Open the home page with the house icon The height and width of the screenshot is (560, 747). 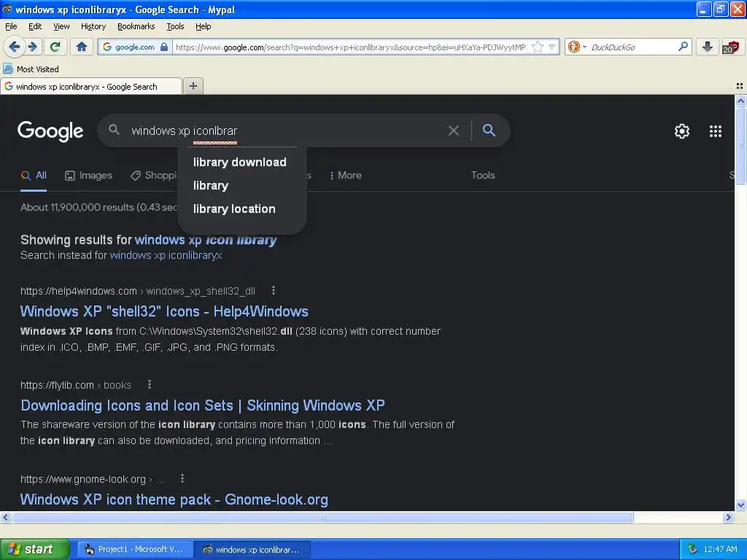click(x=82, y=47)
